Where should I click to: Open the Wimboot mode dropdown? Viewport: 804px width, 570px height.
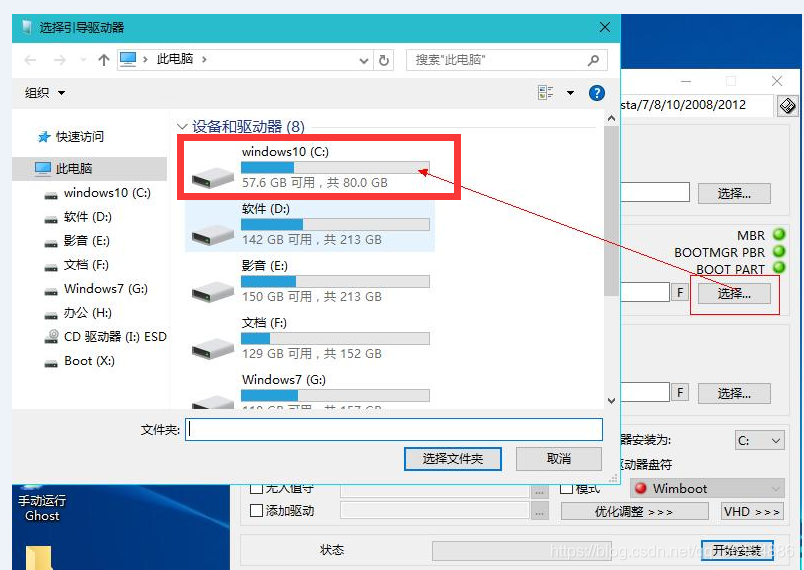(707, 488)
